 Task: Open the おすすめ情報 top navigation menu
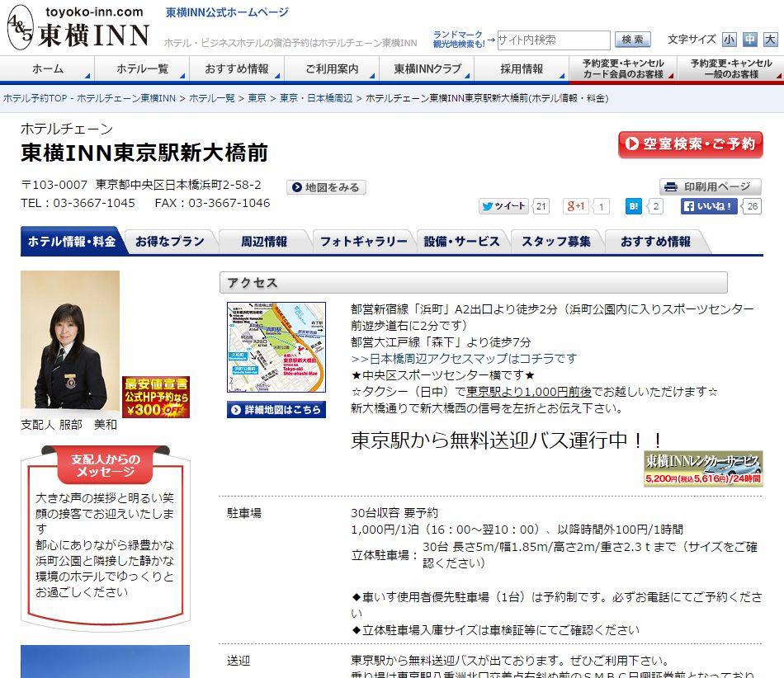pos(237,68)
